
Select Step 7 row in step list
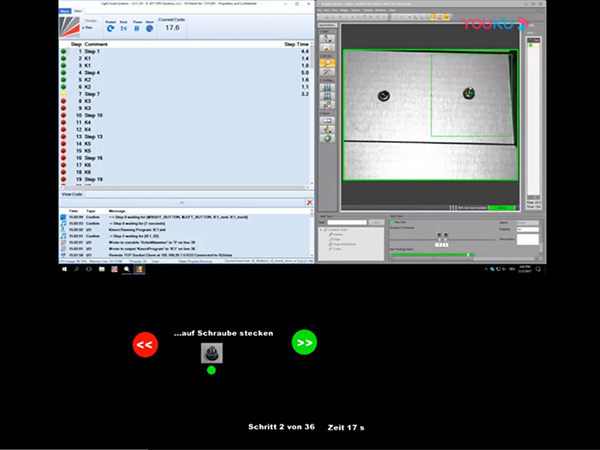tap(90, 94)
